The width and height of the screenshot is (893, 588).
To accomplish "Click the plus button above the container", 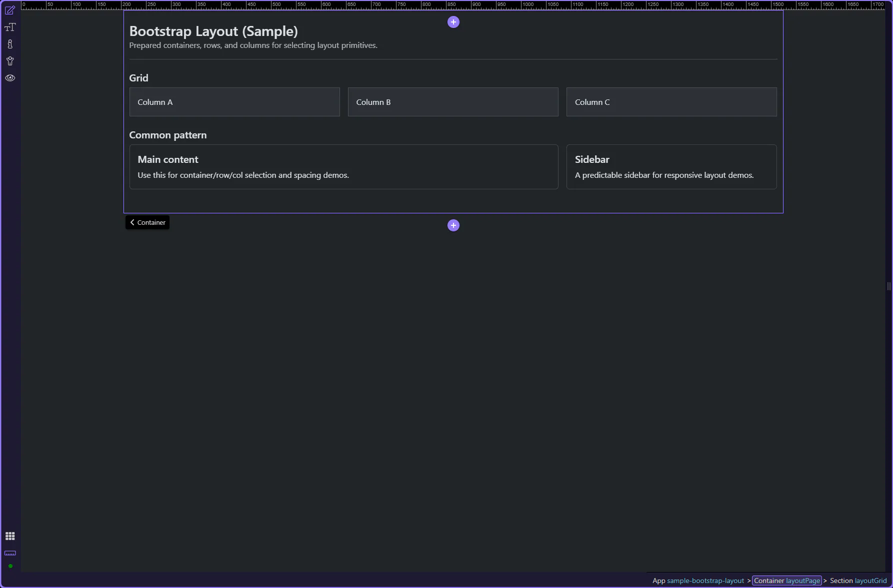I will [x=453, y=22].
